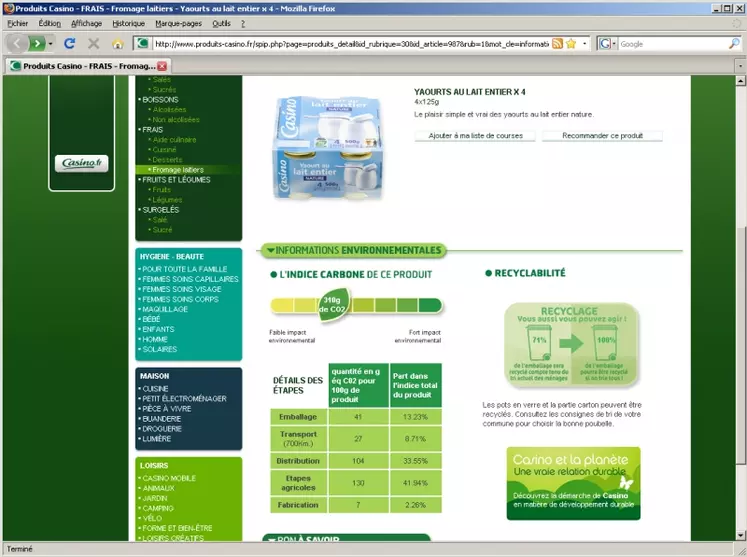Click the dark green high-impact gauge segment
747x557 pixels.
(430, 305)
